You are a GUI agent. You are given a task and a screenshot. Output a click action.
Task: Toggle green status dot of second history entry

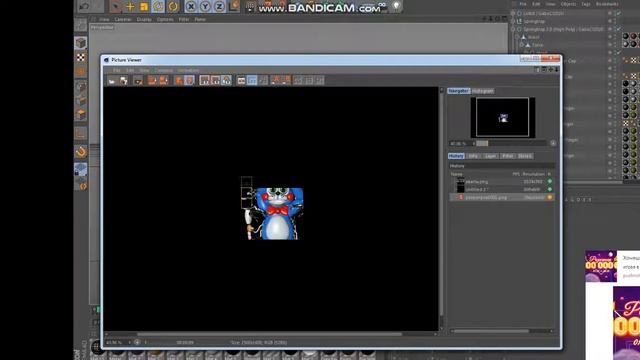point(549,189)
